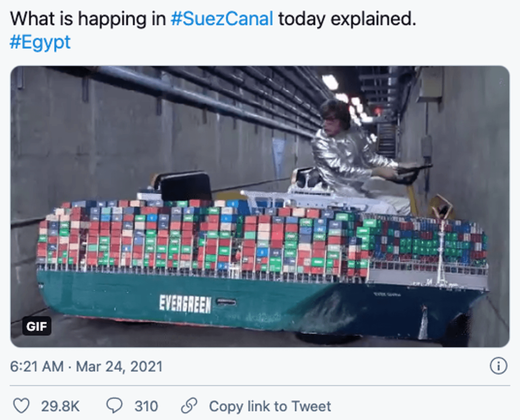Open the tweet info circle icon
The width and height of the screenshot is (520, 420).
tap(498, 367)
